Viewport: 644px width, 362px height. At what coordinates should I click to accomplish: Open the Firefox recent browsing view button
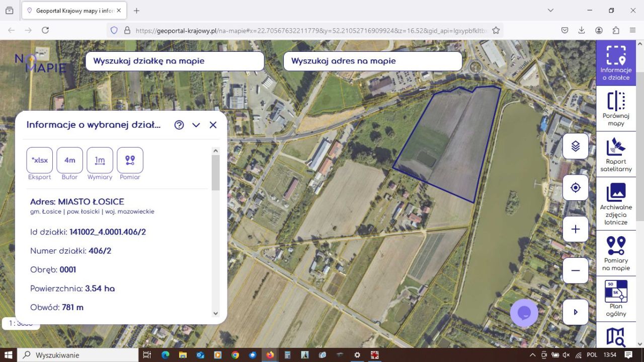pos(9,11)
